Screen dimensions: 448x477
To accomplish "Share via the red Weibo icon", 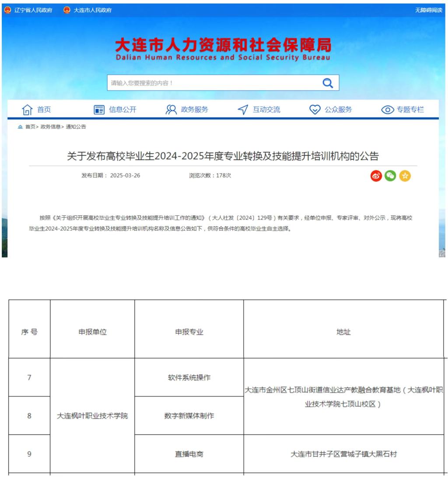I will tap(376, 176).
